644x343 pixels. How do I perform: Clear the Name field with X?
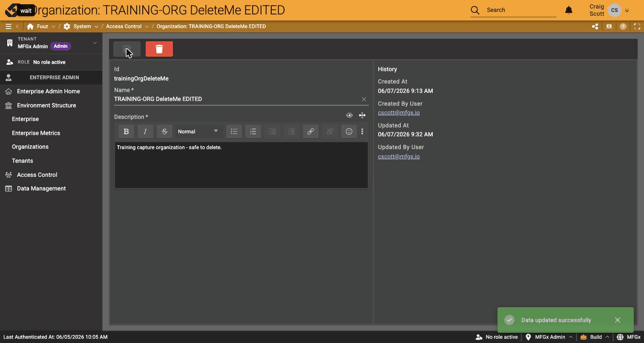click(364, 99)
